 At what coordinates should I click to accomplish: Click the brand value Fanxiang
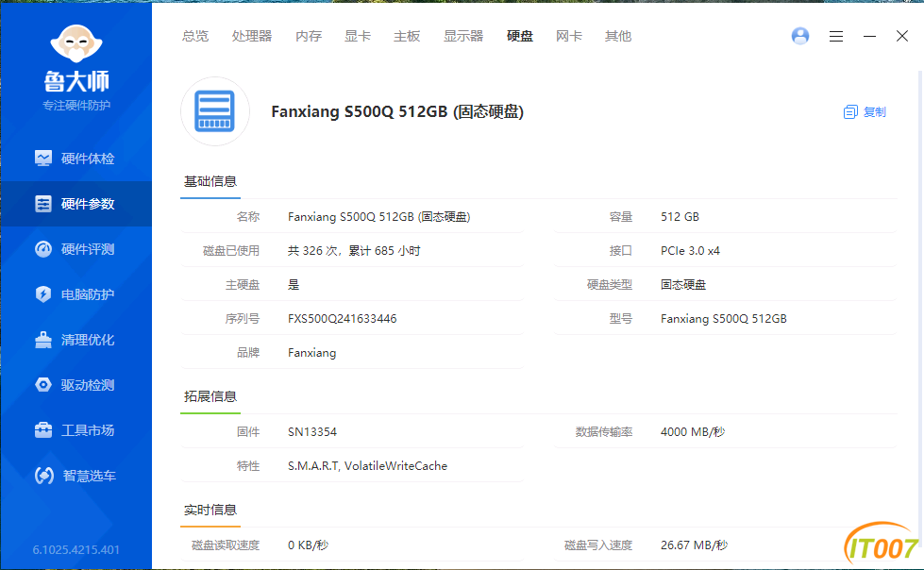(311, 353)
